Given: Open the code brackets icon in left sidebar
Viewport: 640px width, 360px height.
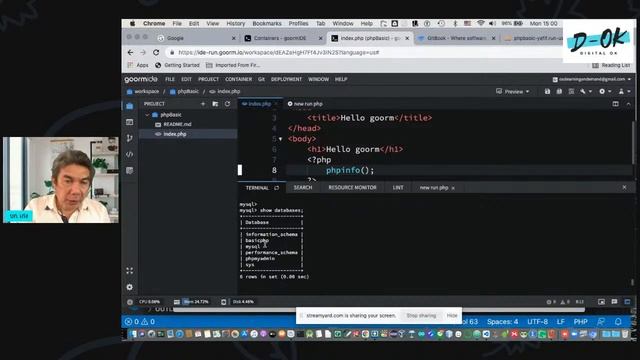Looking at the screenshot, I should 130,154.
